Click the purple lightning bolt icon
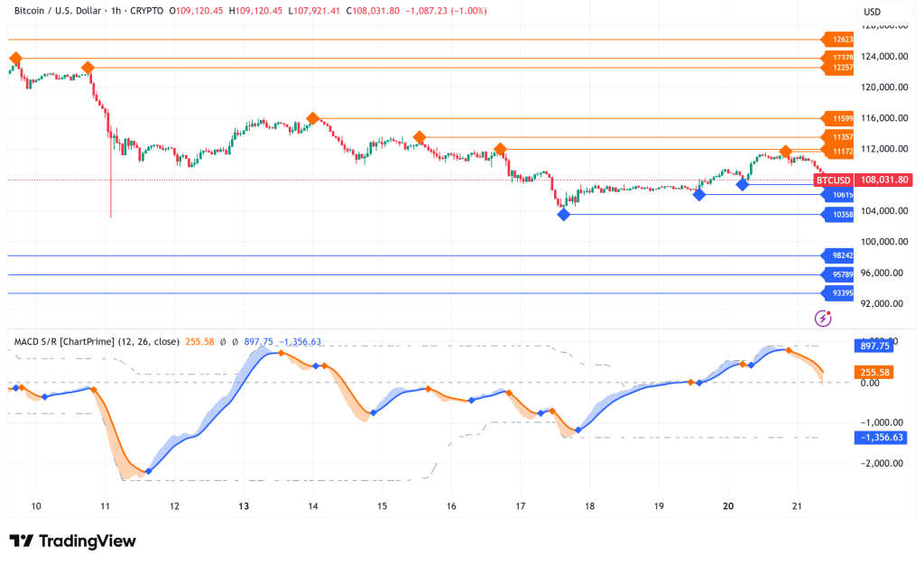The height and width of the screenshot is (565, 924). [x=822, y=318]
